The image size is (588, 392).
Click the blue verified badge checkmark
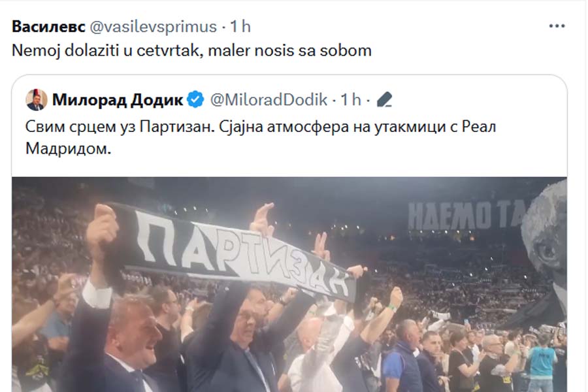pyautogui.click(x=195, y=100)
